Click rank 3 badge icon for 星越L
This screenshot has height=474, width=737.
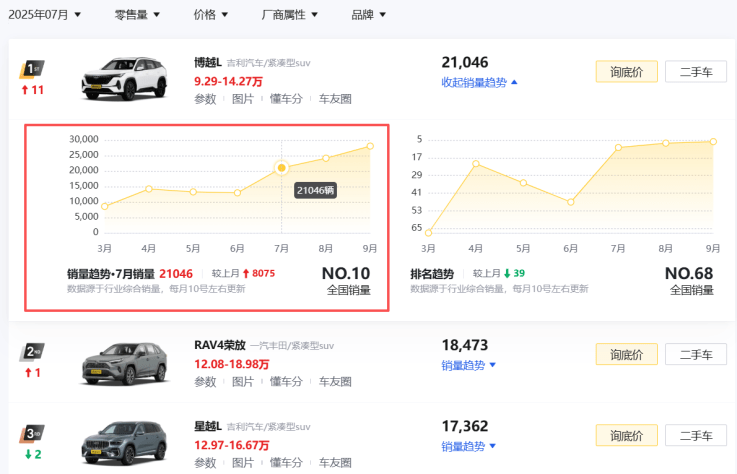tap(32, 434)
